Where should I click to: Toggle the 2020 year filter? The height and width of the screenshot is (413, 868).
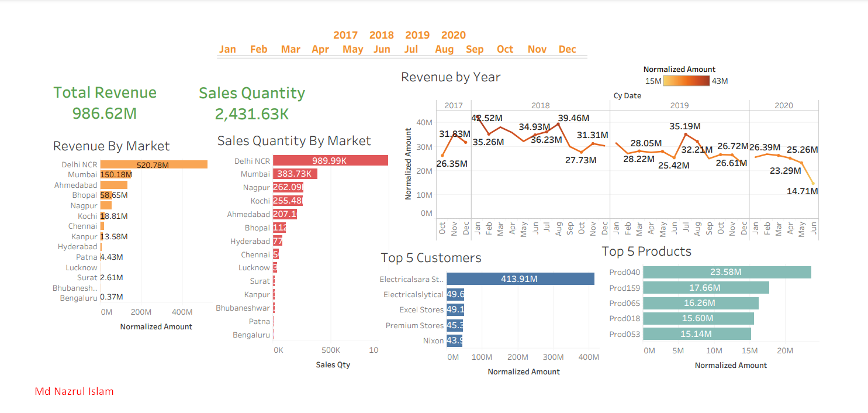tap(453, 35)
